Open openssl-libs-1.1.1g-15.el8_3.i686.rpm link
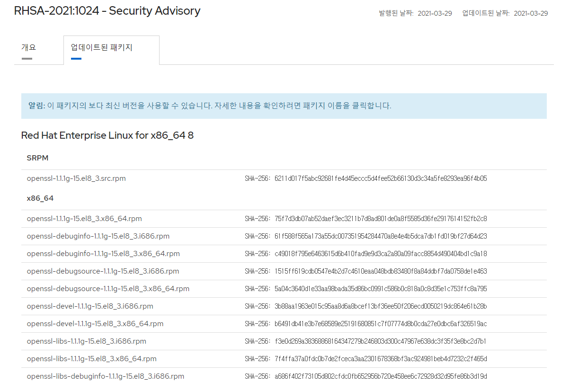The image size is (588, 382). click(87, 341)
